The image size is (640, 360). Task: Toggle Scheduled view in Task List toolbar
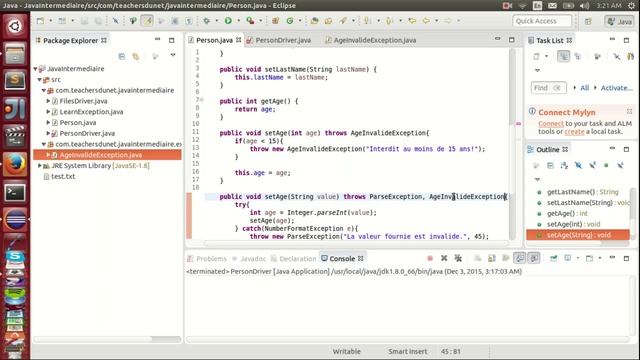click(578, 56)
